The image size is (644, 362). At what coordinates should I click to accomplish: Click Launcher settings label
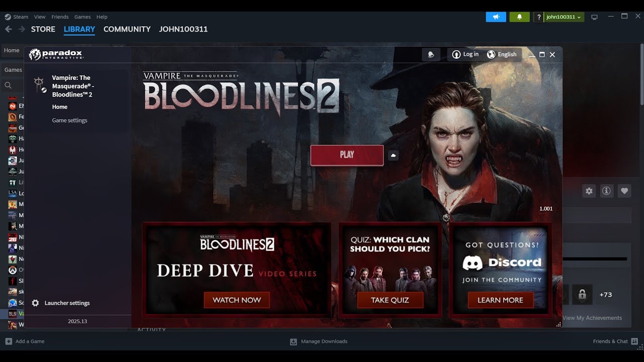67,303
